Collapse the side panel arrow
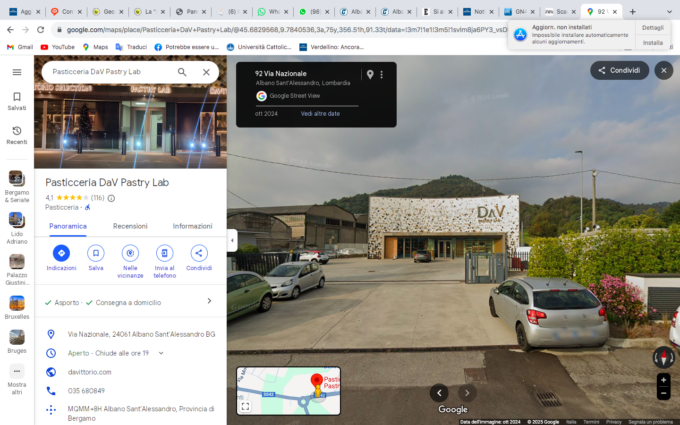 [x=232, y=241]
